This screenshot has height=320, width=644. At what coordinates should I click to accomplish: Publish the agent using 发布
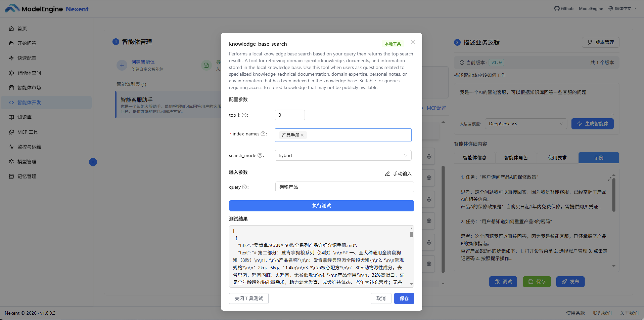tap(570, 282)
